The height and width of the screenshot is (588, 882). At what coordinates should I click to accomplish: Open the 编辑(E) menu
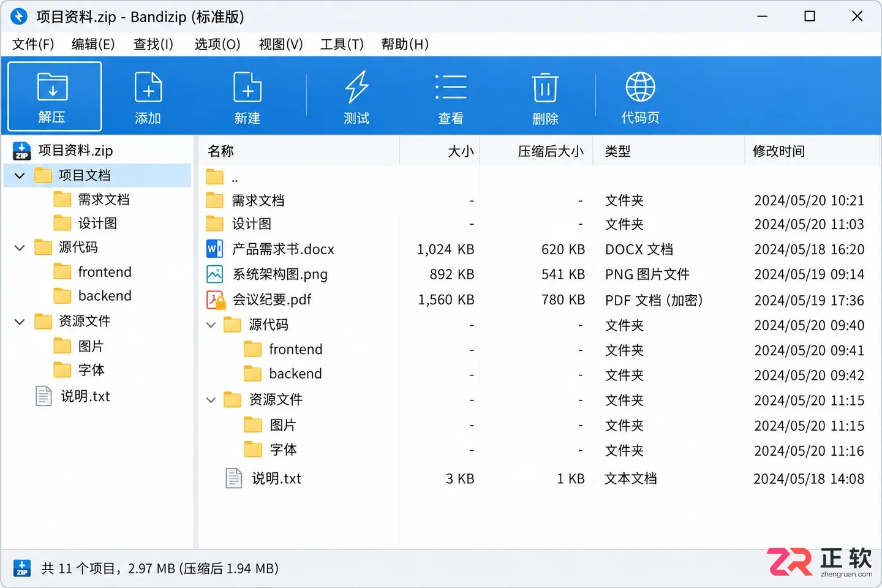tap(93, 44)
